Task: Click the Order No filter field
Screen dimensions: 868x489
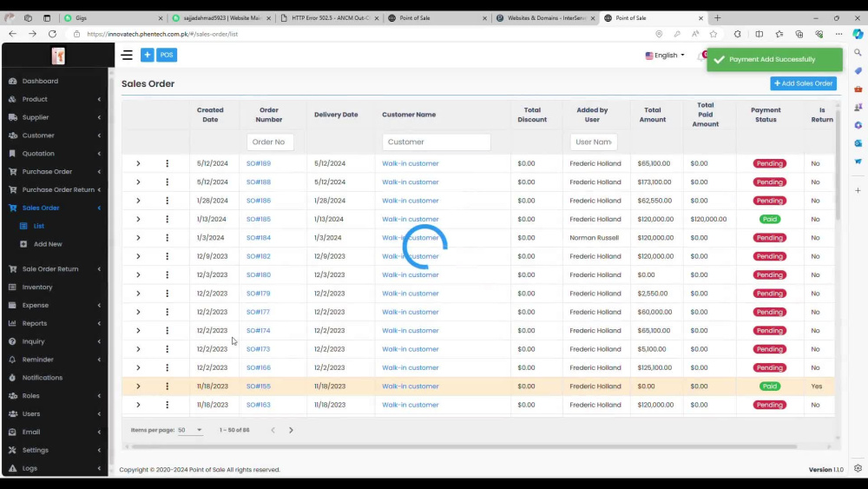Action: [x=270, y=142]
